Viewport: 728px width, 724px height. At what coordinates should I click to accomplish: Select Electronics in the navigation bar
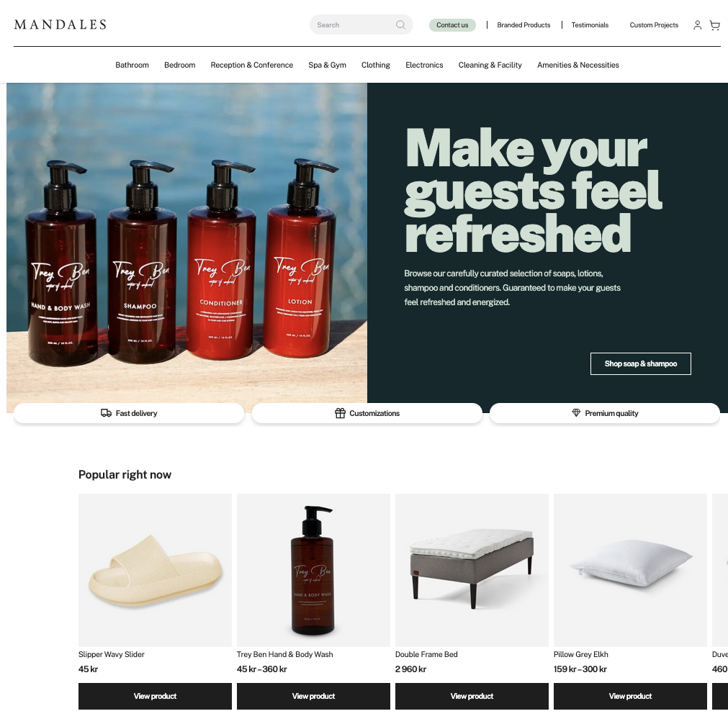tap(424, 65)
